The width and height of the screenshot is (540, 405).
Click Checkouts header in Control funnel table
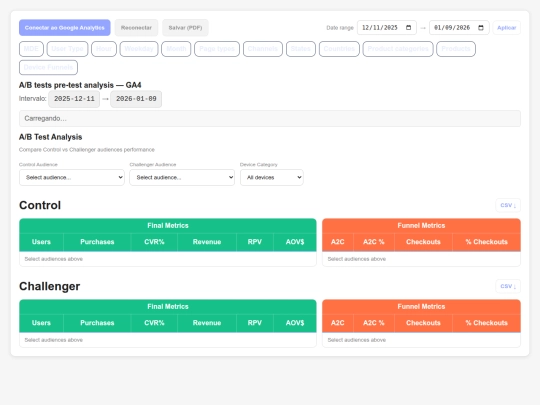pyautogui.click(x=423, y=242)
